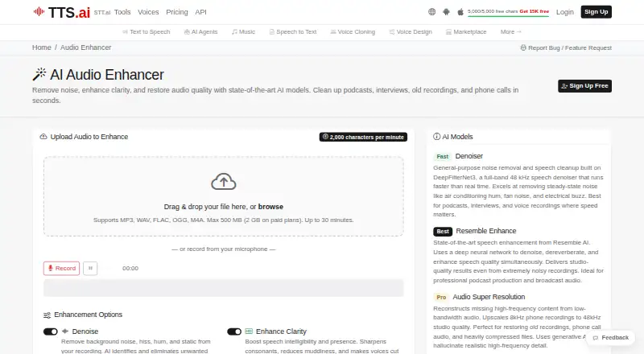The image size is (644, 354).
Task: Start recording with the Record button
Action: [62, 268]
